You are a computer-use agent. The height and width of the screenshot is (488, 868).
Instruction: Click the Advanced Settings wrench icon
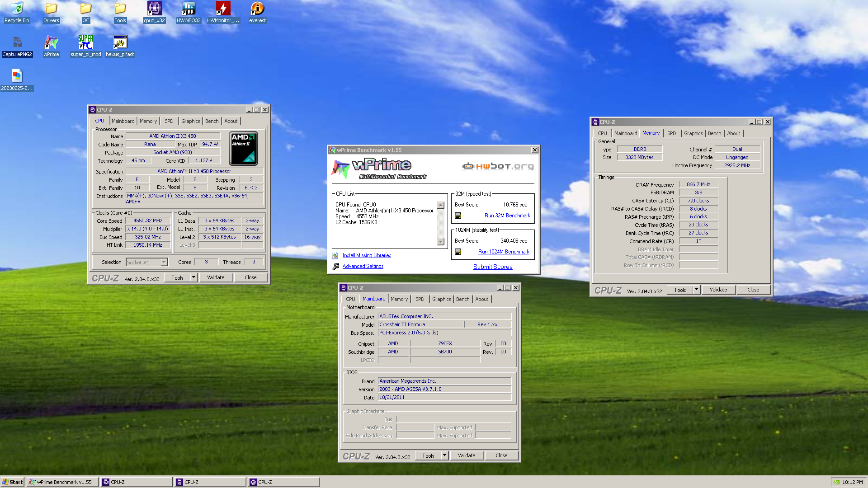click(x=335, y=267)
